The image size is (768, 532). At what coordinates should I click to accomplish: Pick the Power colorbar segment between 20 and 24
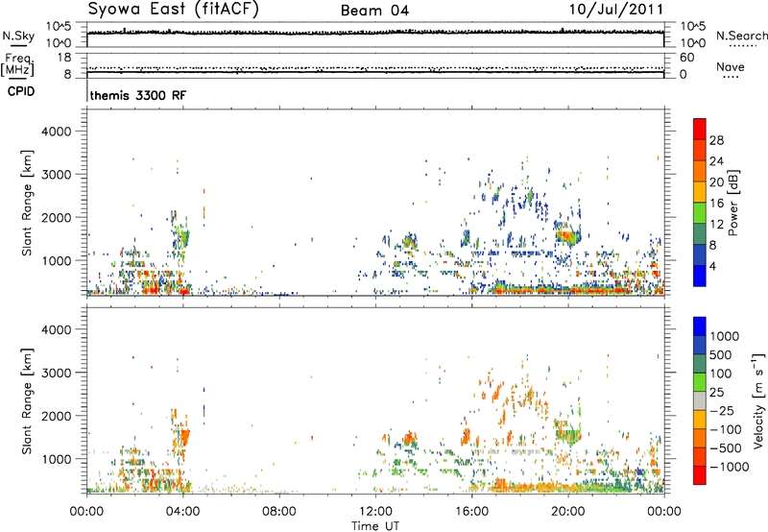pyautogui.click(x=700, y=171)
